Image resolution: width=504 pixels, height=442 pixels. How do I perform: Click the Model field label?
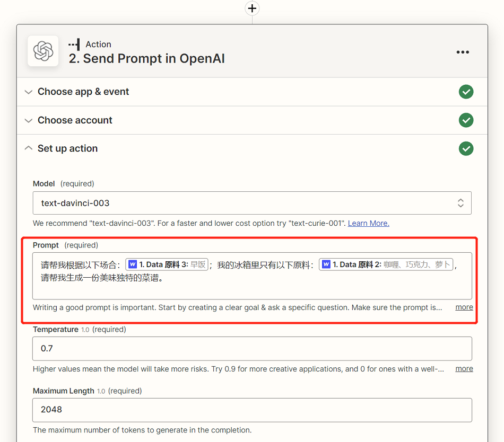44,183
